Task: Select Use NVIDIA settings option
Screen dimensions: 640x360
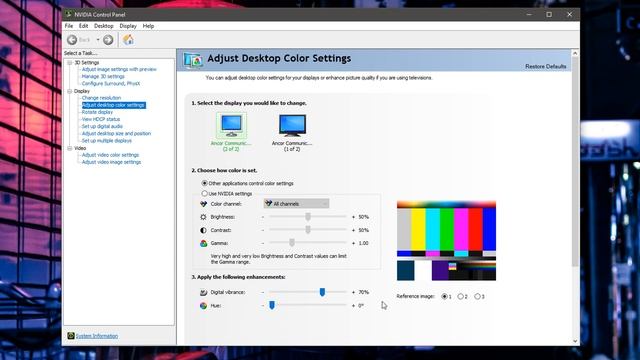Action: pos(204,193)
